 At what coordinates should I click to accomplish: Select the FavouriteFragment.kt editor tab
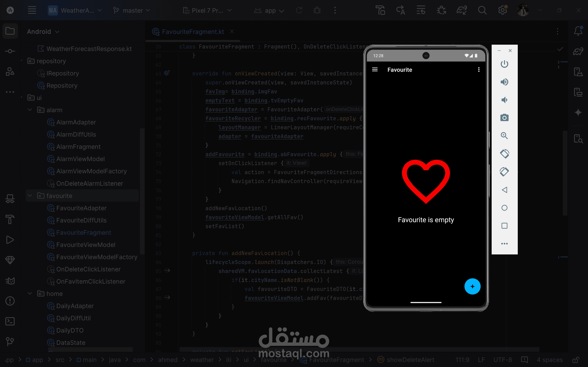(x=193, y=32)
